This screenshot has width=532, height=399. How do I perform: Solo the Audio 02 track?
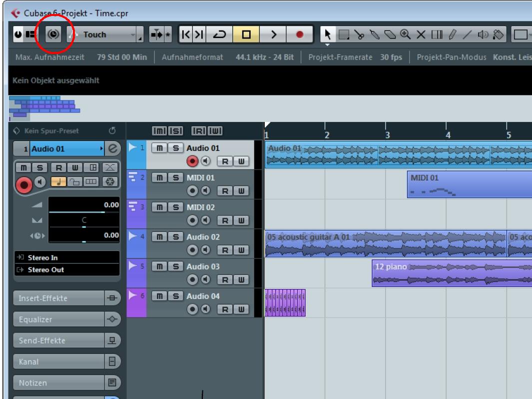click(x=175, y=236)
